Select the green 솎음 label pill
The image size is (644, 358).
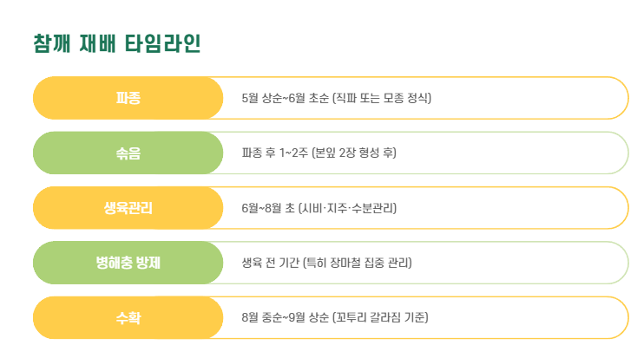[x=128, y=153]
